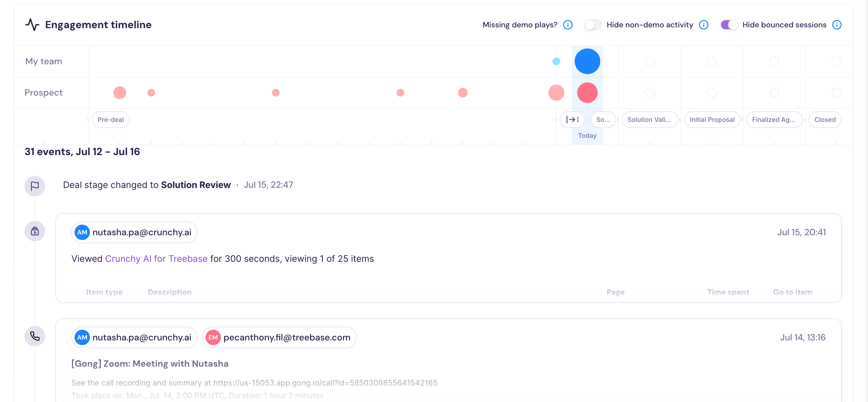Click the Today label on timeline
Screen dimensions: 868x402
[x=587, y=135]
